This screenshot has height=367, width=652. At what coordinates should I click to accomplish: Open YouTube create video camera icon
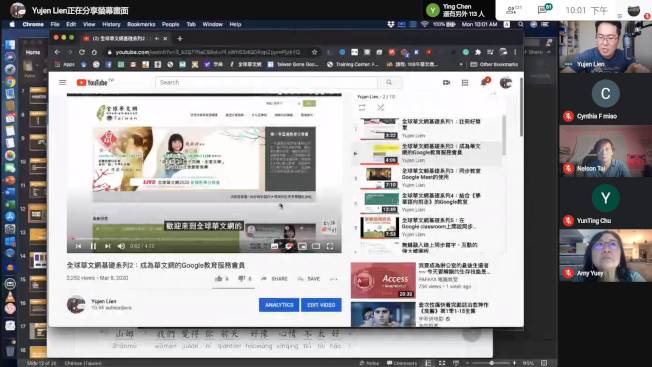pyautogui.click(x=446, y=83)
